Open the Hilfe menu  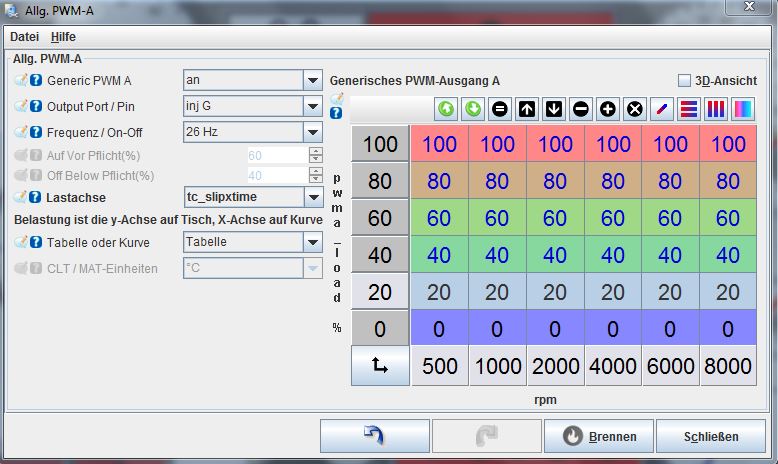(x=63, y=36)
